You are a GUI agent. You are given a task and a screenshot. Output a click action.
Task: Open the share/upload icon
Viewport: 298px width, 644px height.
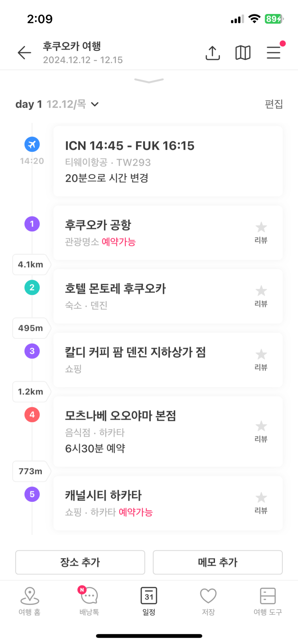pyautogui.click(x=213, y=52)
